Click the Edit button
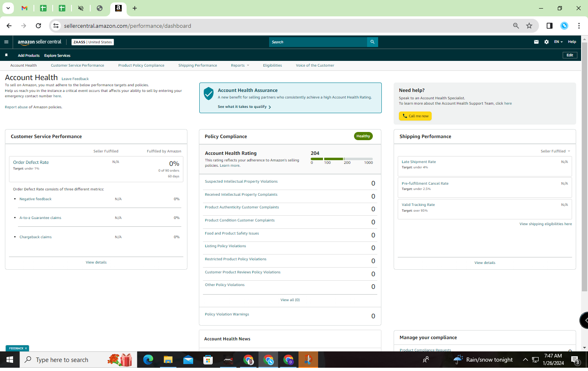The width and height of the screenshot is (588, 371). click(570, 55)
